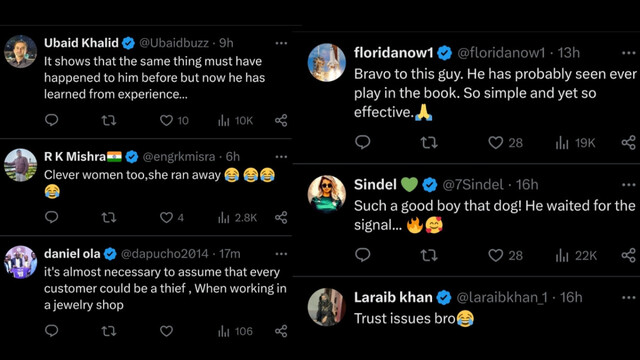Screen dimensions: 640x360
Task: Like floridanow1's tweet
Action: click(496, 142)
